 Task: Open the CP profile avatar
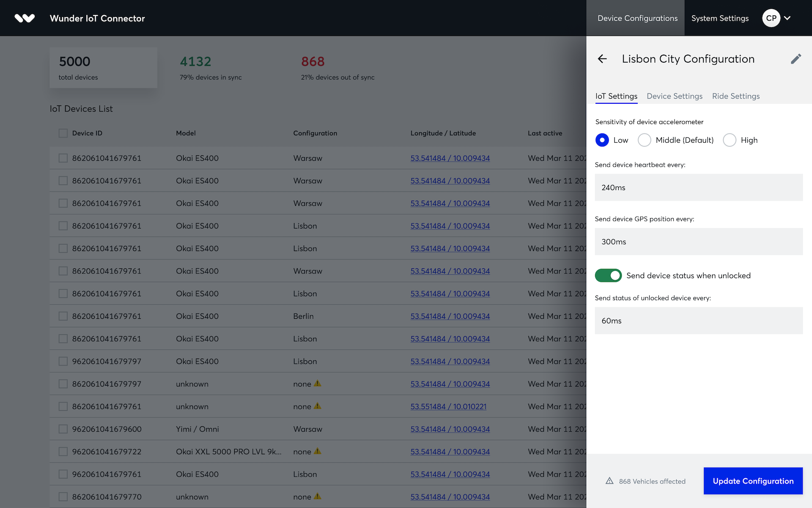click(771, 18)
